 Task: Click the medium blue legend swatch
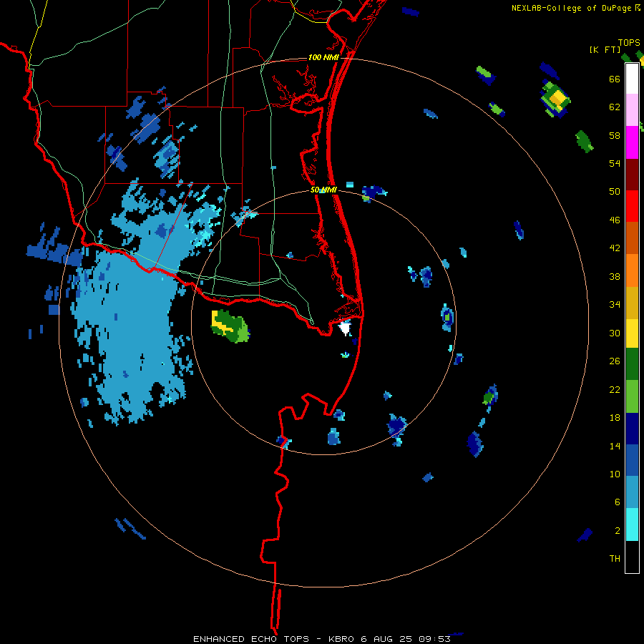632,460
